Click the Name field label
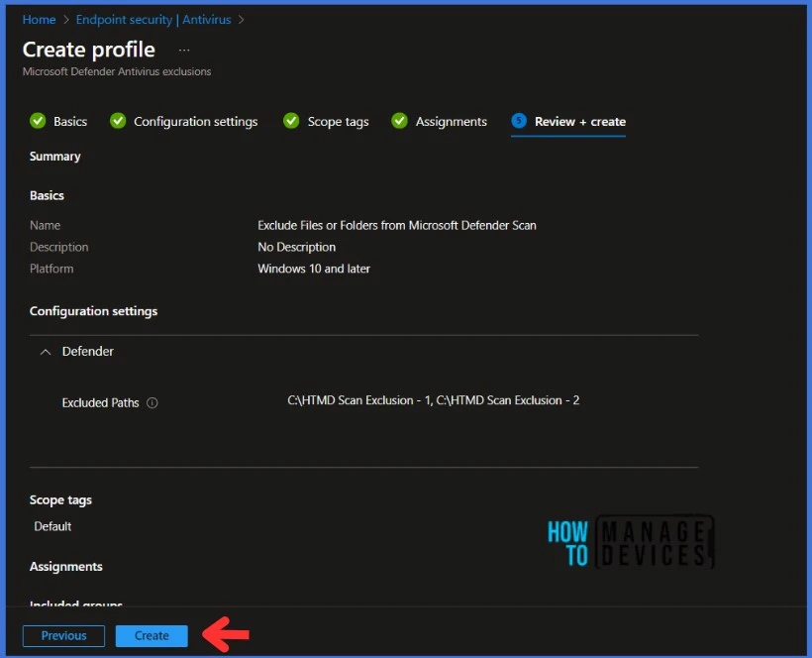The image size is (812, 658). [45, 225]
